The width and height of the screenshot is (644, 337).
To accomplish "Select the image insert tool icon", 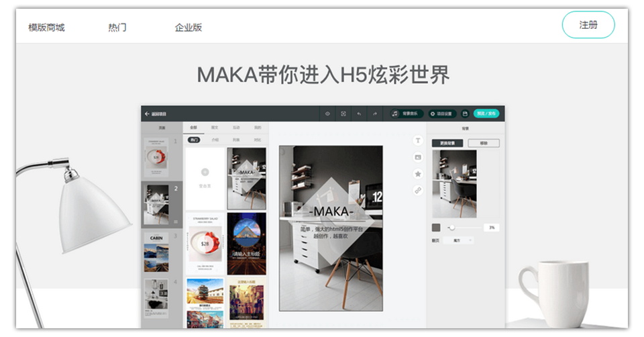I will [418, 157].
